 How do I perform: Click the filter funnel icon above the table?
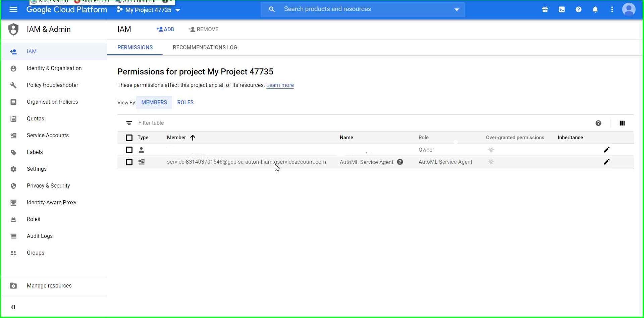coord(129,123)
